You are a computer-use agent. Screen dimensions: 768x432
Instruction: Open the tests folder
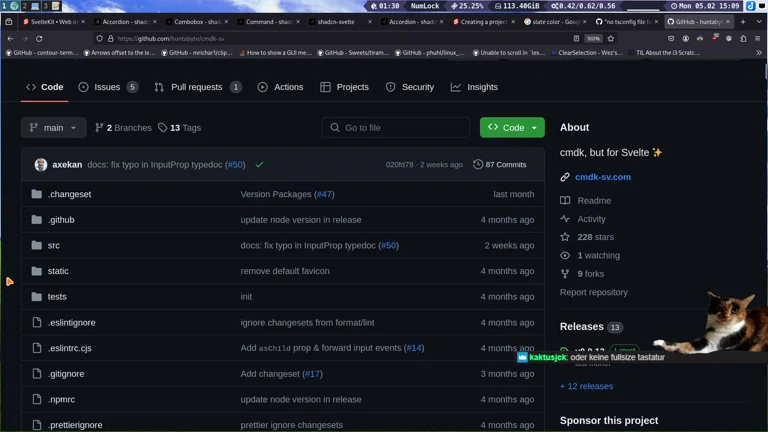(x=57, y=296)
